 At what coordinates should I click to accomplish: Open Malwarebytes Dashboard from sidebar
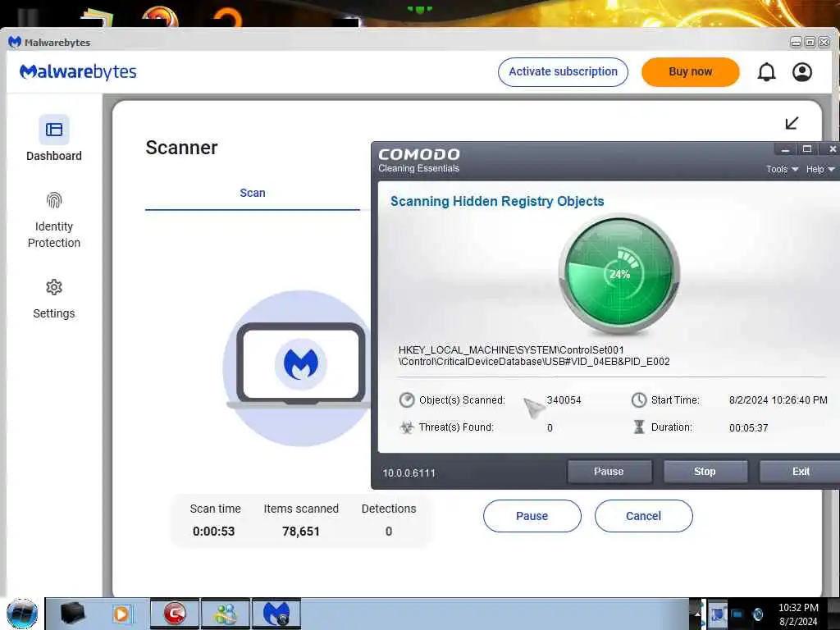[x=53, y=138]
